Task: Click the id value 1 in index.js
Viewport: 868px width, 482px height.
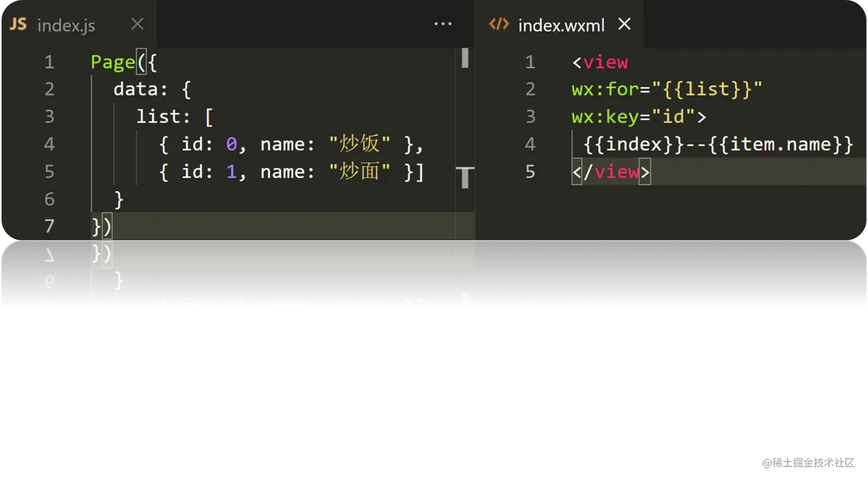Action: (231, 172)
